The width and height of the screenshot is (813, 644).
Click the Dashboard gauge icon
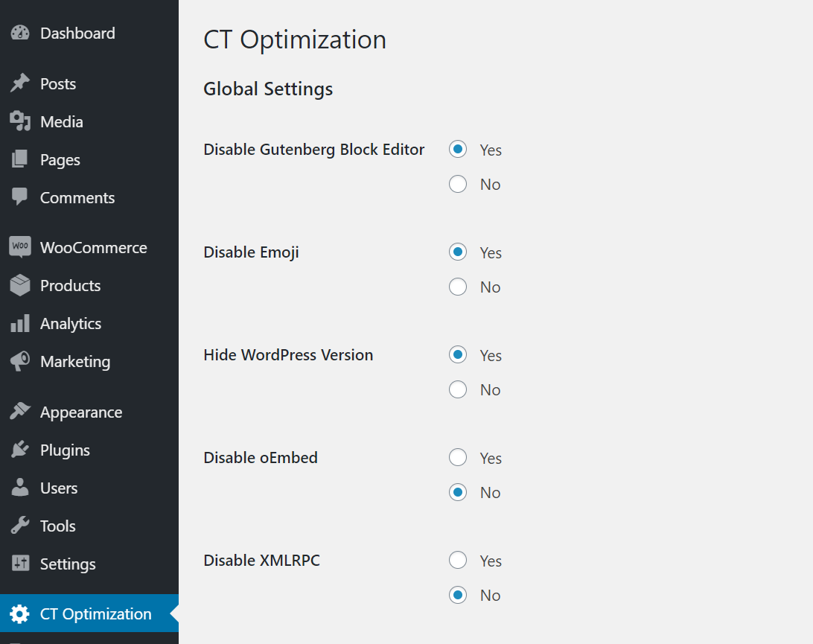point(20,34)
